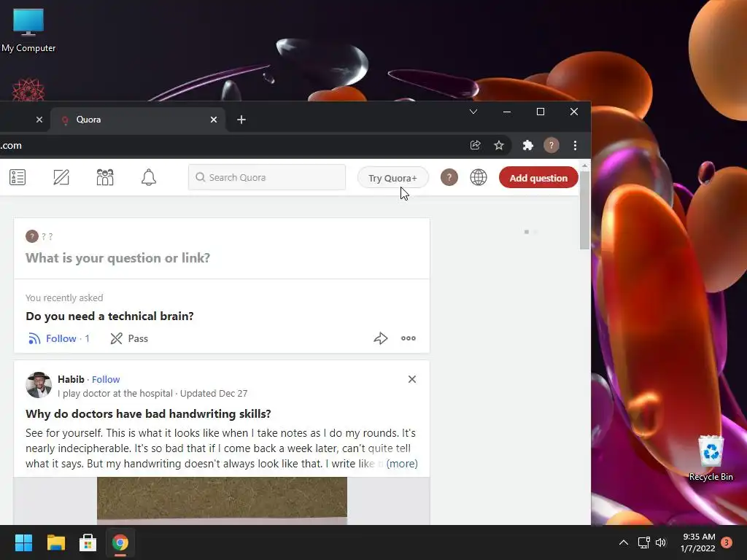Open the Chrome extensions puzzle icon
747x560 pixels.
pyautogui.click(x=528, y=145)
